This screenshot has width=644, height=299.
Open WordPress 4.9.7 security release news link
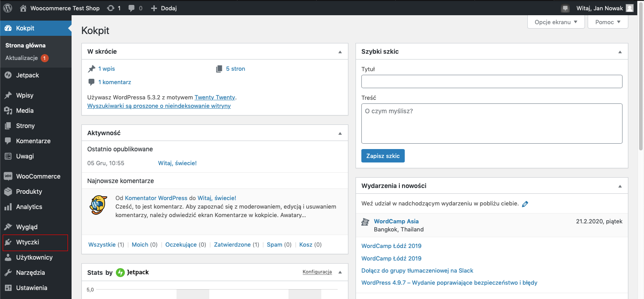pos(449,282)
